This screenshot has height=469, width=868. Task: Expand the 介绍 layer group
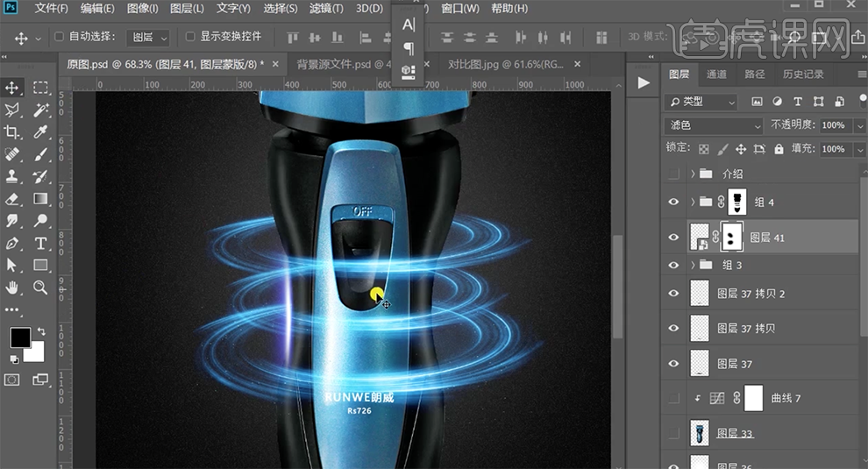(x=693, y=174)
